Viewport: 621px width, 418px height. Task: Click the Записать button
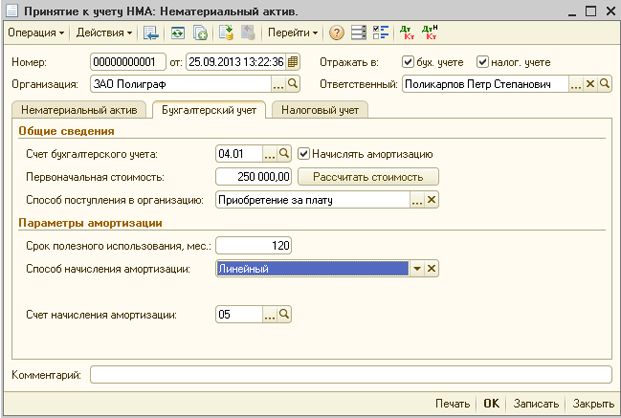[x=536, y=403]
